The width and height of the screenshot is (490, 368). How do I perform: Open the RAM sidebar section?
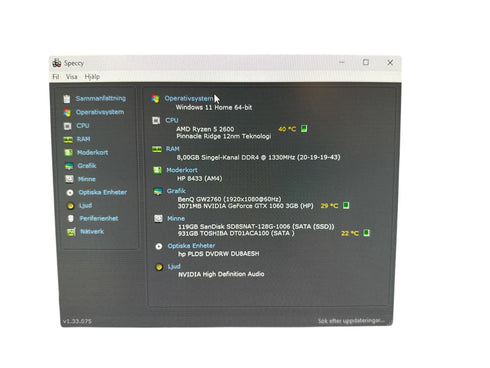click(x=84, y=139)
